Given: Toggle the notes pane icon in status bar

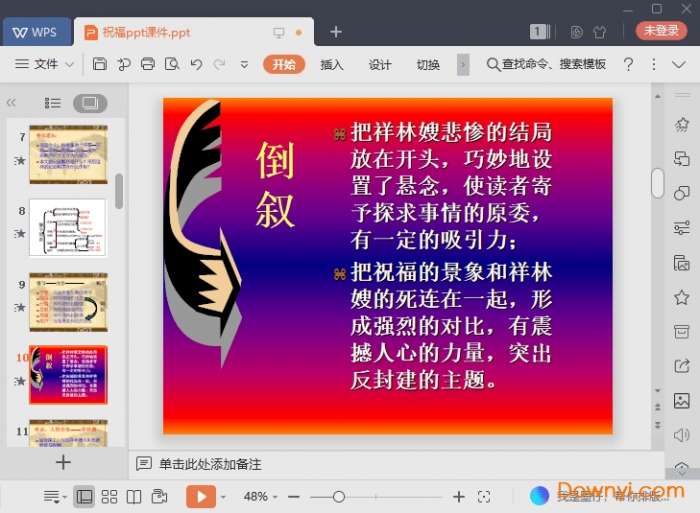Looking at the screenshot, I should [x=54, y=496].
